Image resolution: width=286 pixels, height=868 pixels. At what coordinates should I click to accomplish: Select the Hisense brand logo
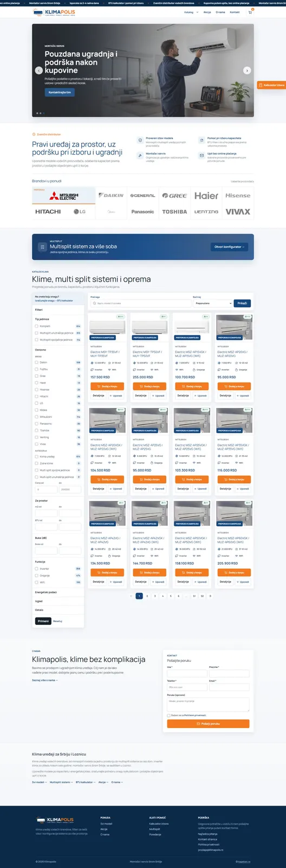(x=238, y=195)
